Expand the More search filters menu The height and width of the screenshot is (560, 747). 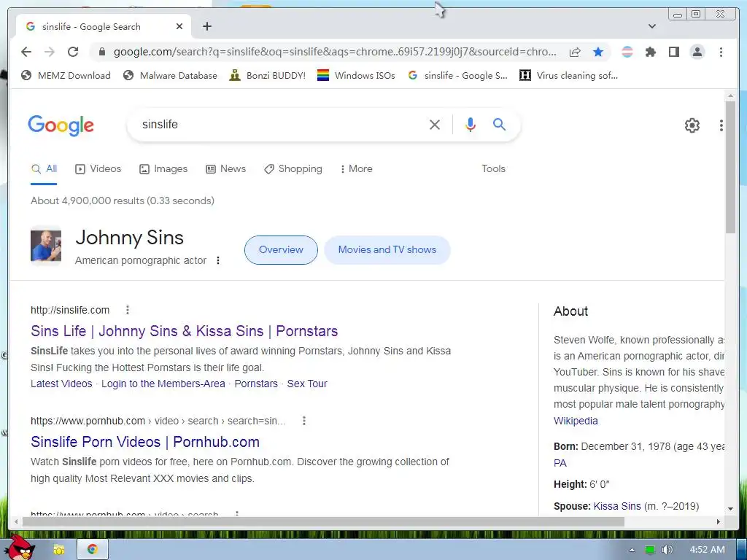coord(356,169)
